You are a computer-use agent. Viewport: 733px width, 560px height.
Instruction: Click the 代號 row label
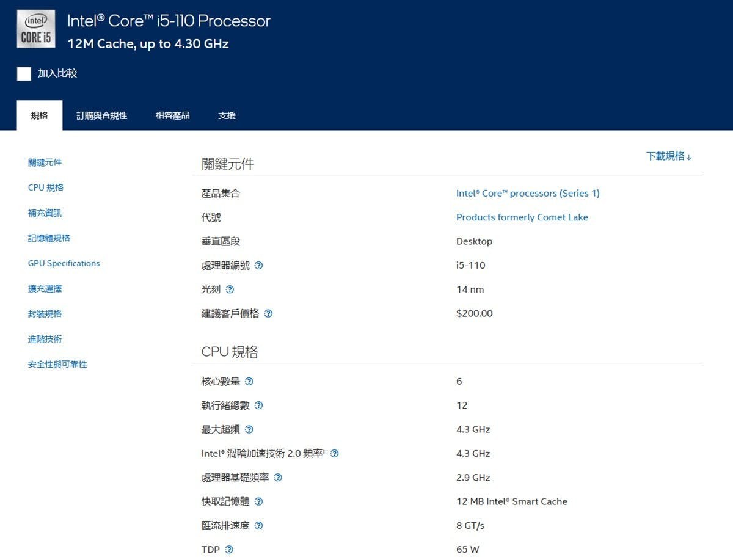pyautogui.click(x=211, y=217)
